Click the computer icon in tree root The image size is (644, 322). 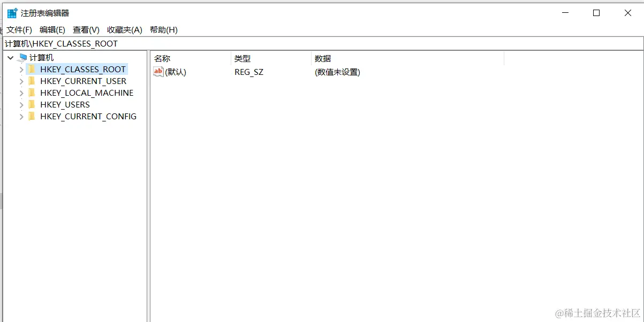22,58
